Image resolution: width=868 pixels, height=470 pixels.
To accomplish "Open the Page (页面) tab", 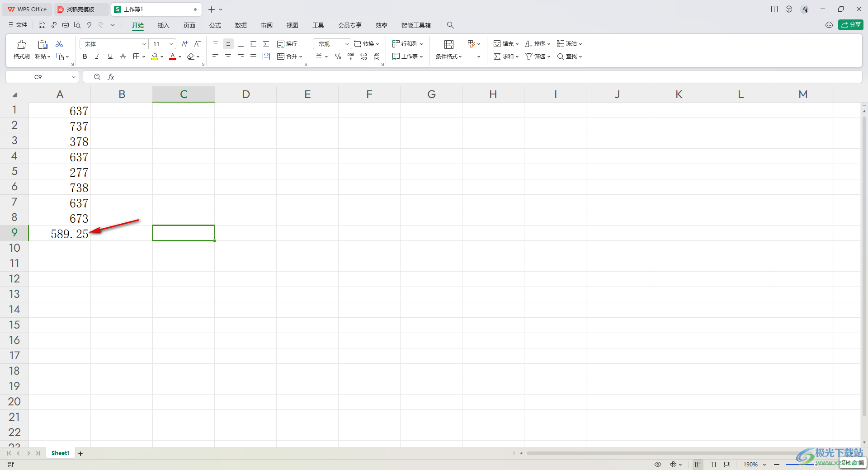I will pos(189,25).
